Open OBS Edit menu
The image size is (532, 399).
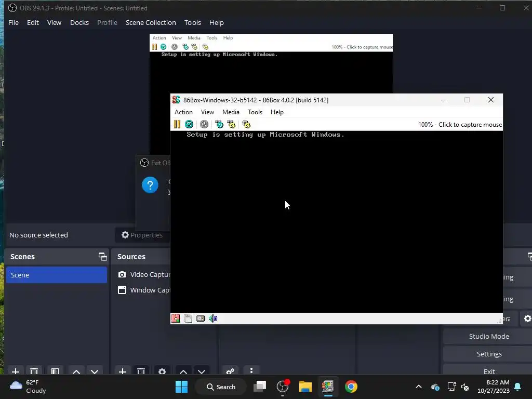(x=33, y=22)
